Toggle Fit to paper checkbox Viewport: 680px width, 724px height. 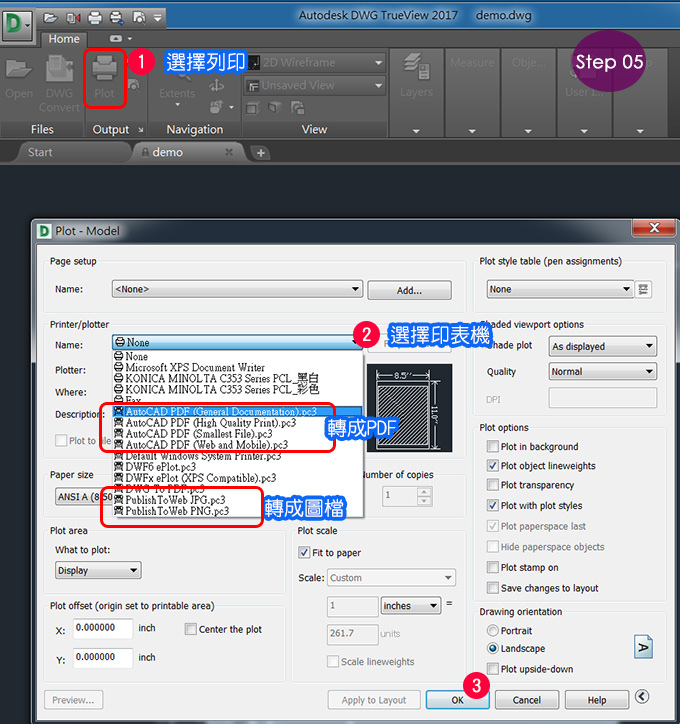tap(304, 552)
